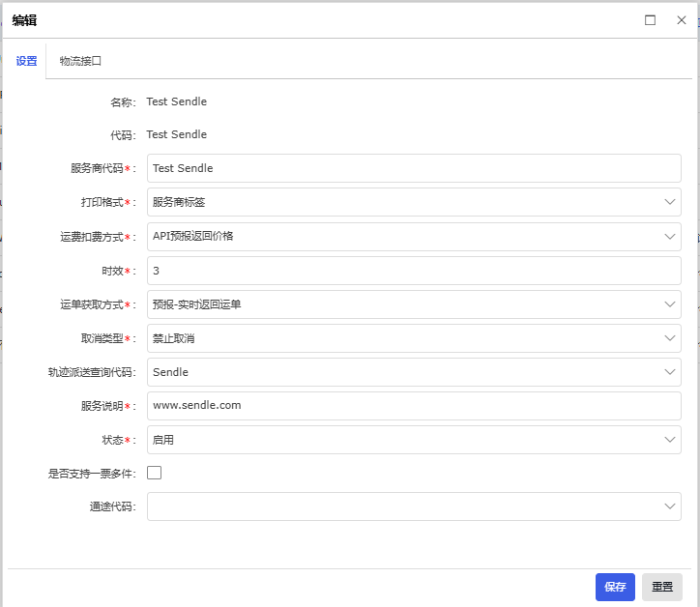Expand the empty 通途代码 dropdown
Viewport: 700px width, 607px height.
tap(413, 506)
